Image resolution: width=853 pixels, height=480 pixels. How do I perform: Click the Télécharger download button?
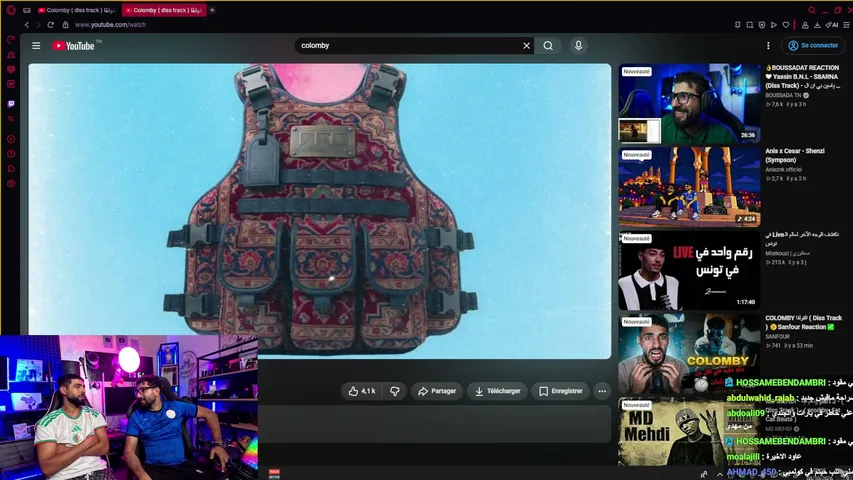[x=497, y=391]
